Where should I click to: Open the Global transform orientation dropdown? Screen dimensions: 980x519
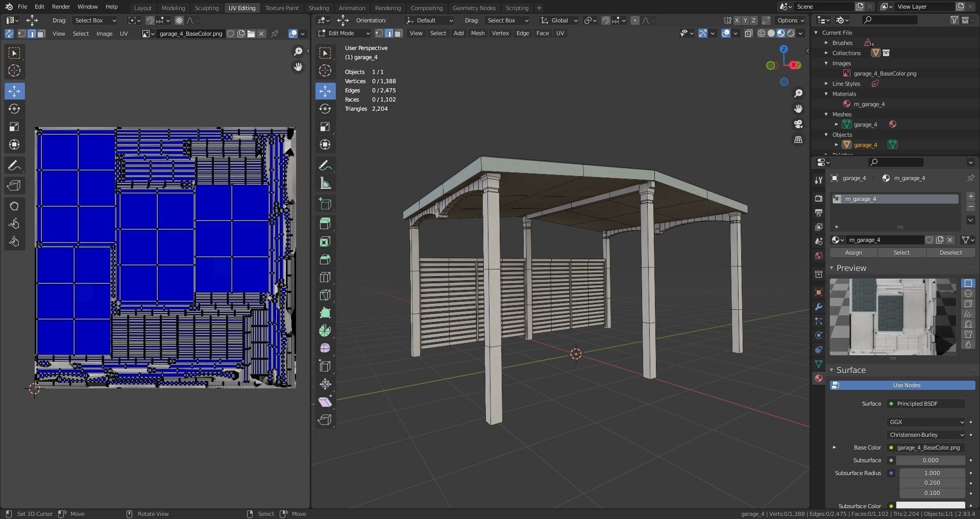pos(559,20)
